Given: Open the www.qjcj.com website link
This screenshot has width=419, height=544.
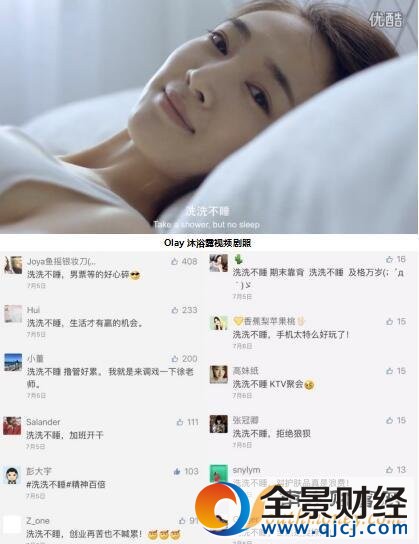Looking at the screenshot, I should click(334, 528).
